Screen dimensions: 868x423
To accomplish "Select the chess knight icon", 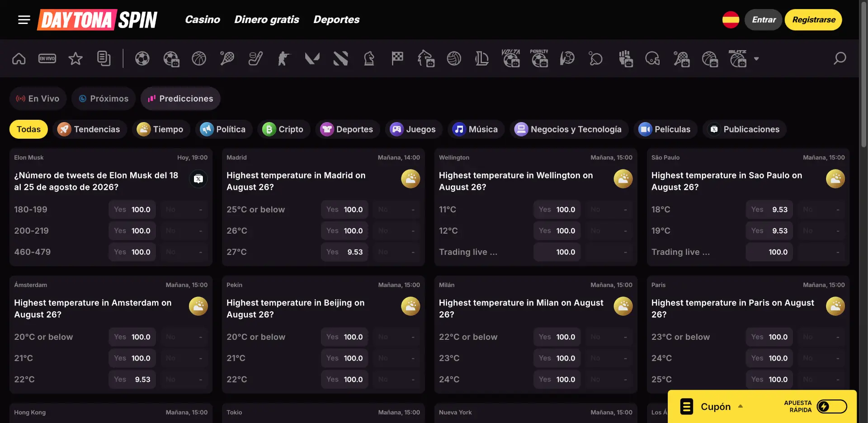I will tap(369, 58).
